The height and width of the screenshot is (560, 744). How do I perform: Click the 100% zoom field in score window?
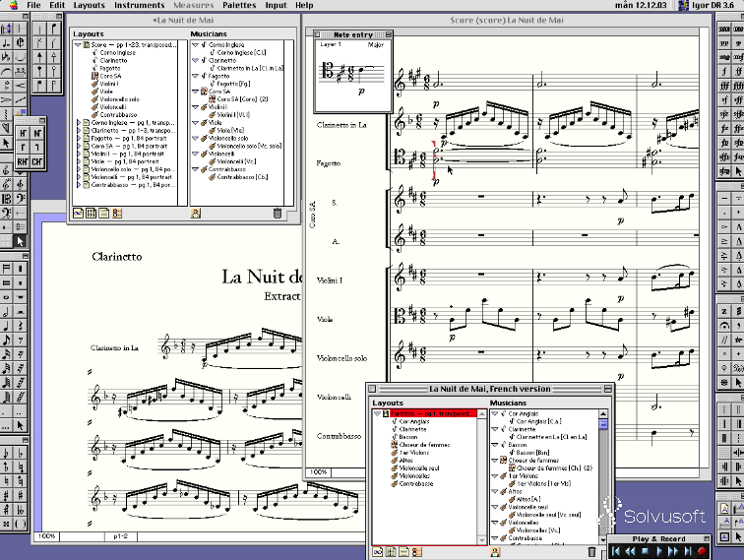[319, 472]
